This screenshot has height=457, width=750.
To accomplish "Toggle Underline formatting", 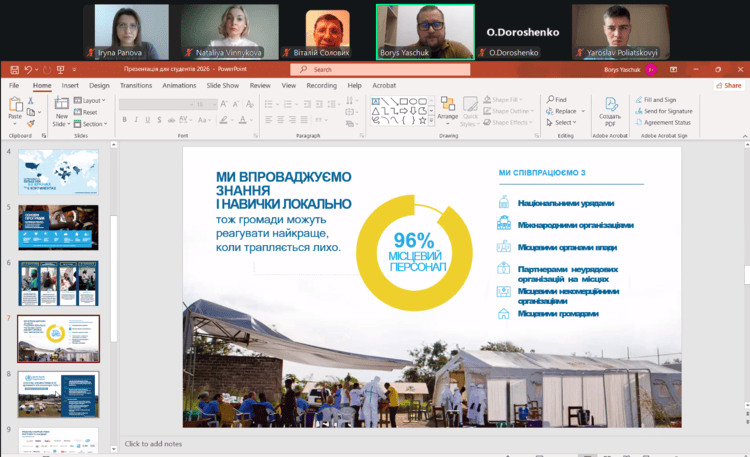I will click(x=146, y=118).
